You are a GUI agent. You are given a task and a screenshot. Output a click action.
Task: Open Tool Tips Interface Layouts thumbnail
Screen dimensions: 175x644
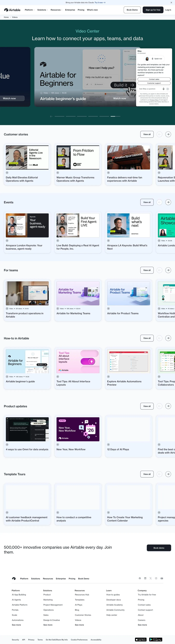(x=78, y=361)
